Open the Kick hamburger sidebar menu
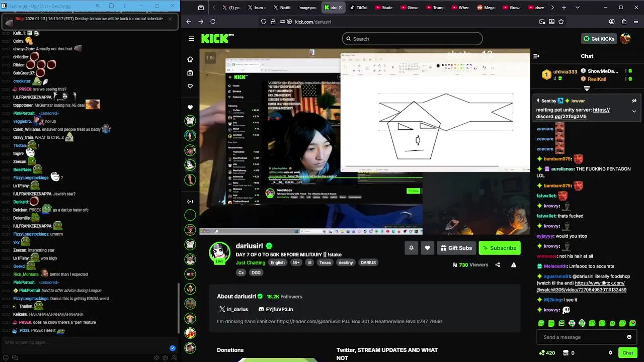The image size is (644, 362). pyautogui.click(x=191, y=39)
